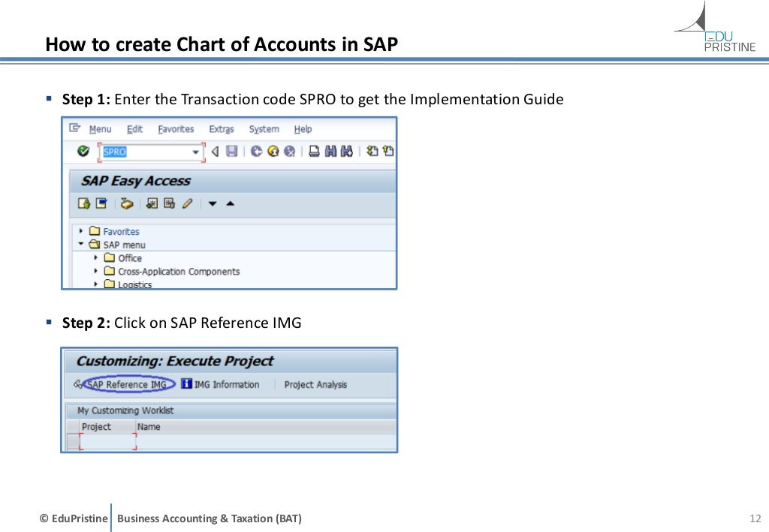Click the blue IMG Information icon
This screenshot has height=532, width=769.
point(186,383)
